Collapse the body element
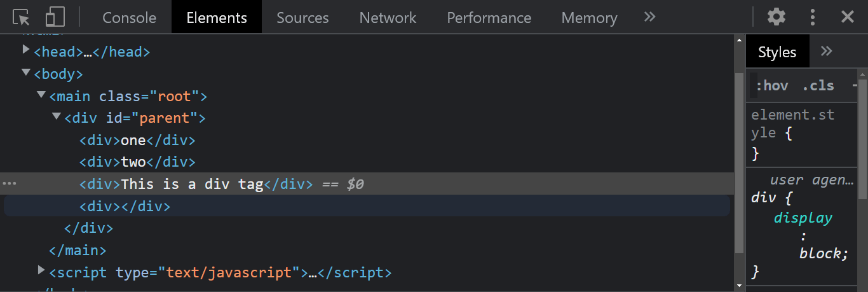Screen dimensions: 868x292 [26, 73]
